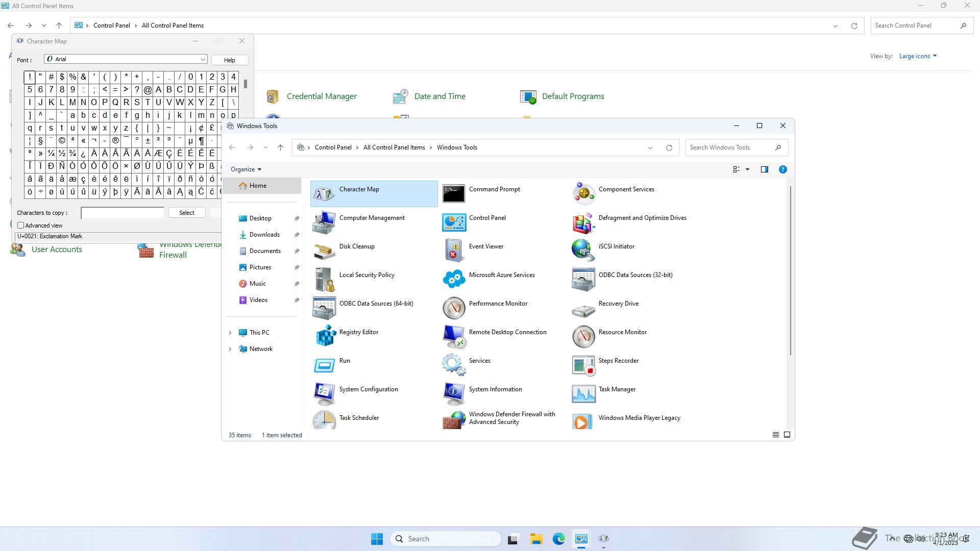Open Remote Desktop Connection icon

point(454,336)
